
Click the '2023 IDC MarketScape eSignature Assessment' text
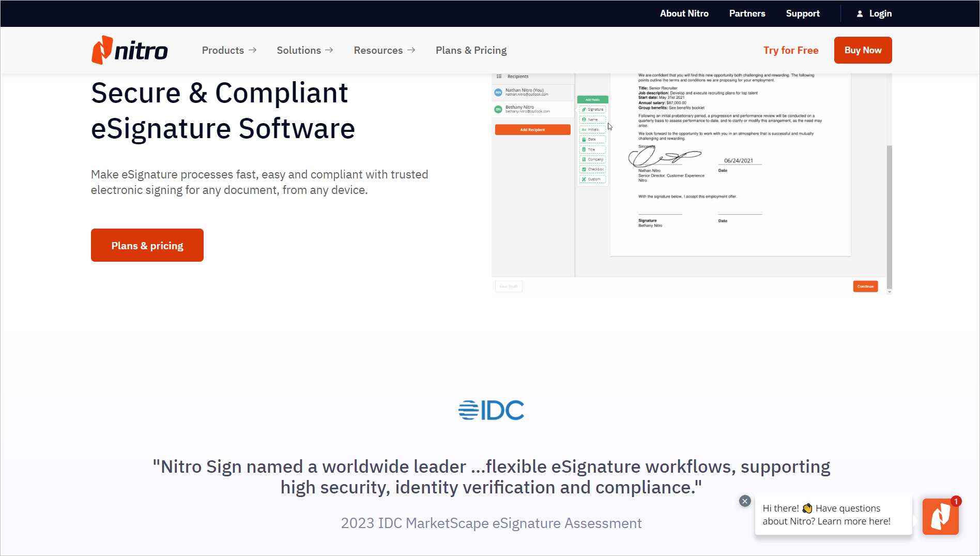pos(491,523)
